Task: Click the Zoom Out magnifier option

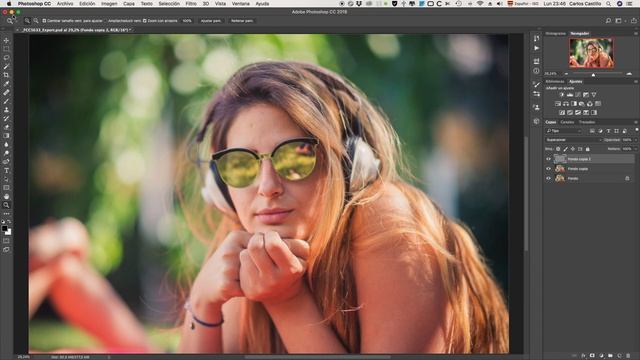Action: [36, 20]
